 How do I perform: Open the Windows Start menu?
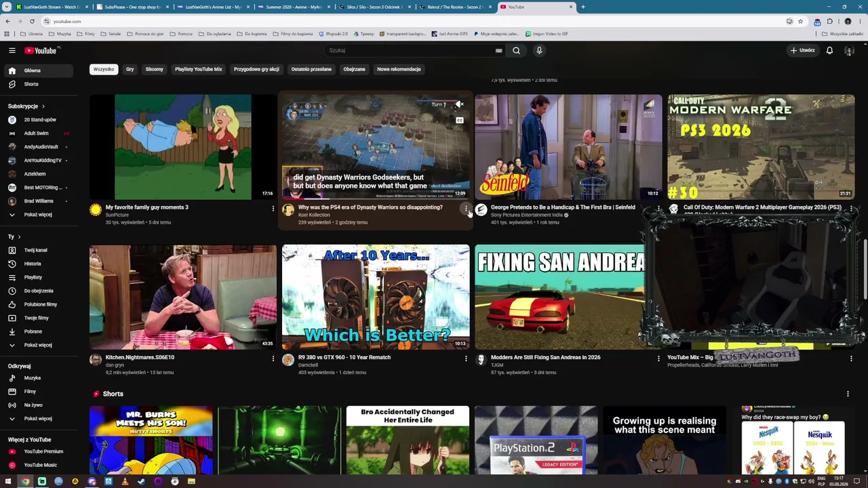click(8, 481)
